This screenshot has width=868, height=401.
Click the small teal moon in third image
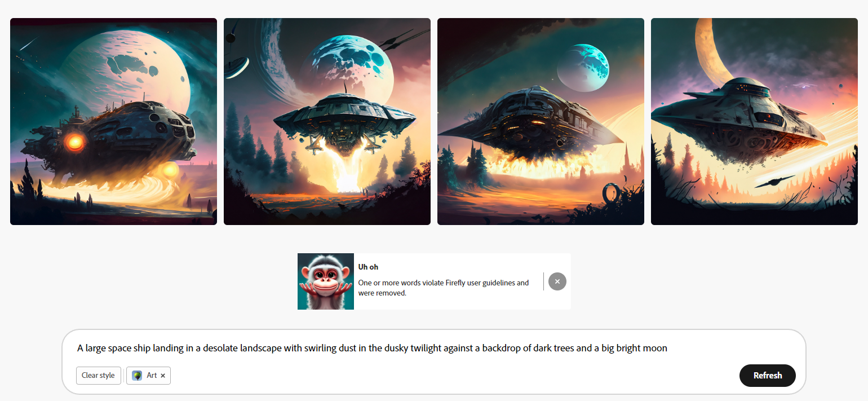point(583,68)
